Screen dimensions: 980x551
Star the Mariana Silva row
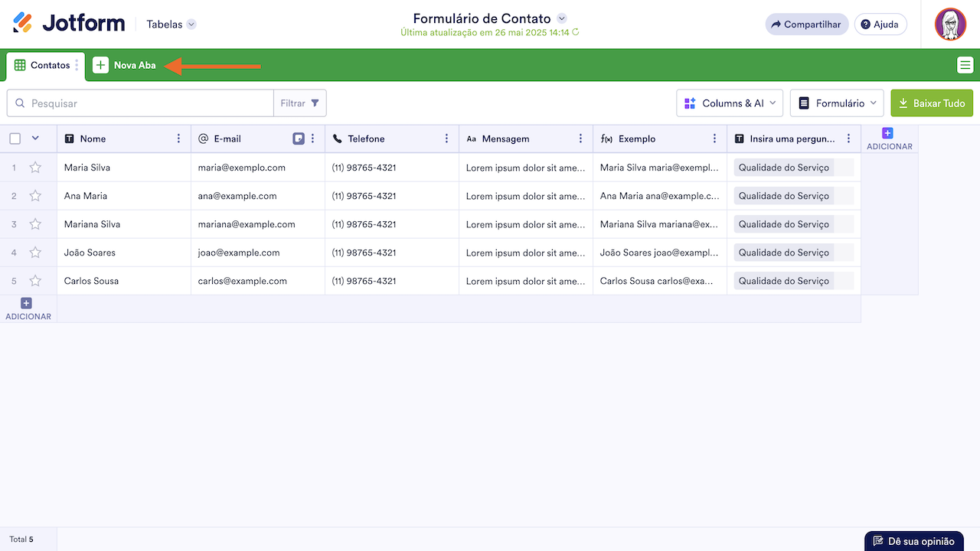tap(35, 224)
